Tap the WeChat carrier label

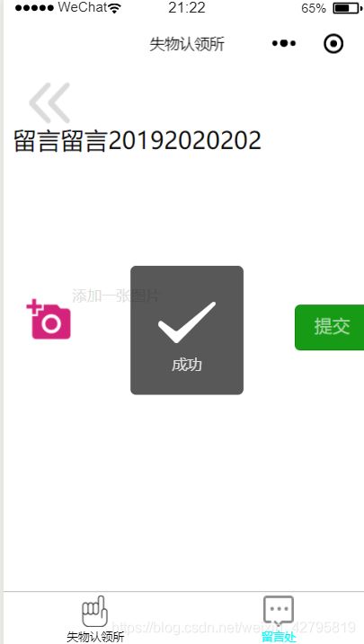pyautogui.click(x=83, y=7)
